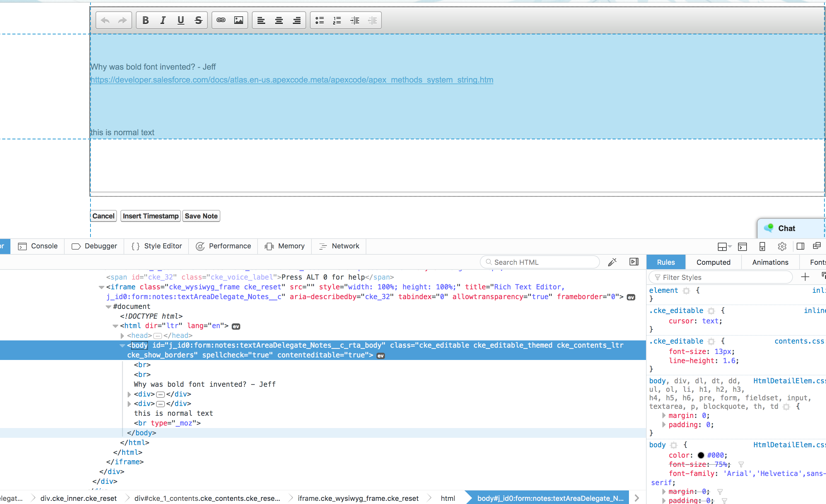This screenshot has height=504, width=826.
Task: Redo the editor change
Action: click(x=122, y=20)
